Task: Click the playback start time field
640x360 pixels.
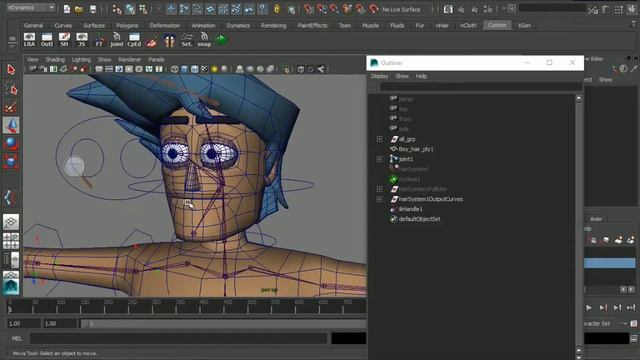Action: point(59,324)
